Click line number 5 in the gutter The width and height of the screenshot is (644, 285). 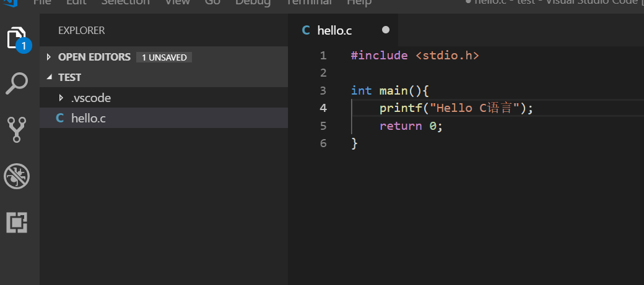click(323, 126)
